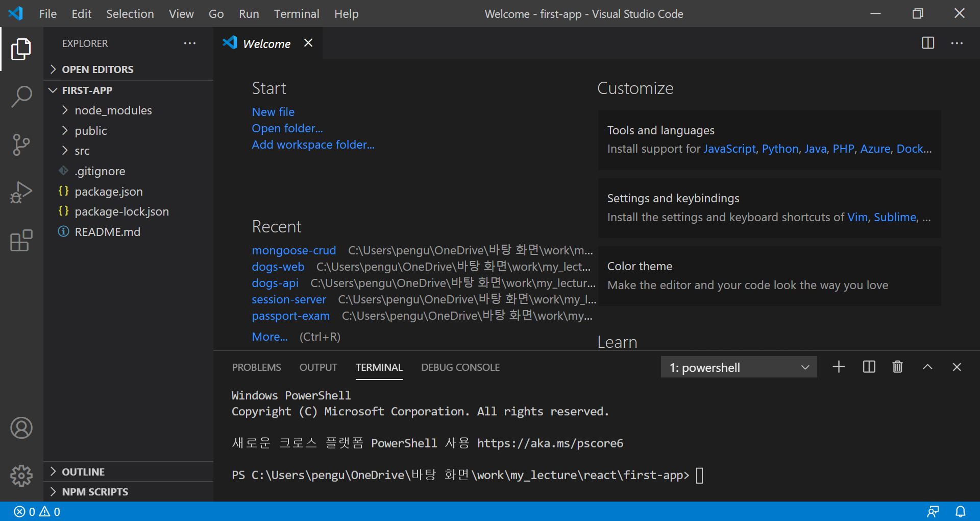Expand the public folder

point(128,131)
